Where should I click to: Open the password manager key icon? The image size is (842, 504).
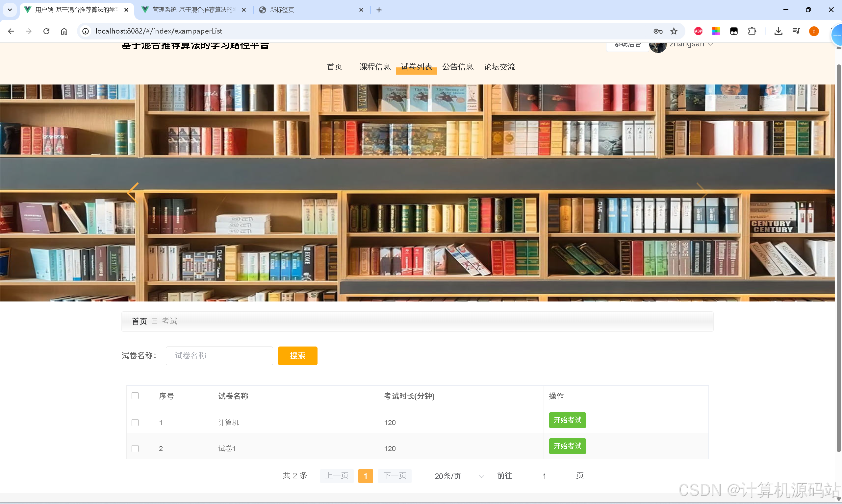click(658, 31)
